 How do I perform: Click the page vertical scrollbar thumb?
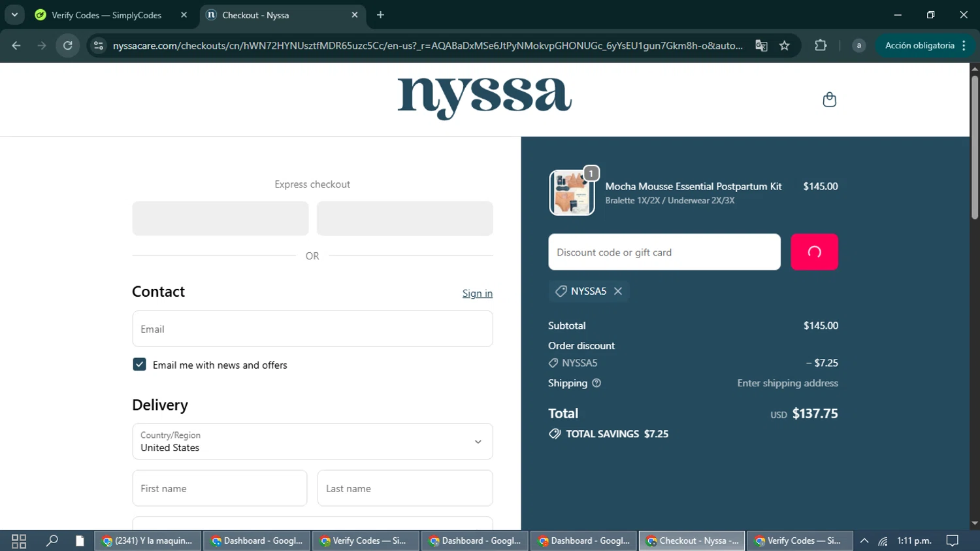coord(975,147)
